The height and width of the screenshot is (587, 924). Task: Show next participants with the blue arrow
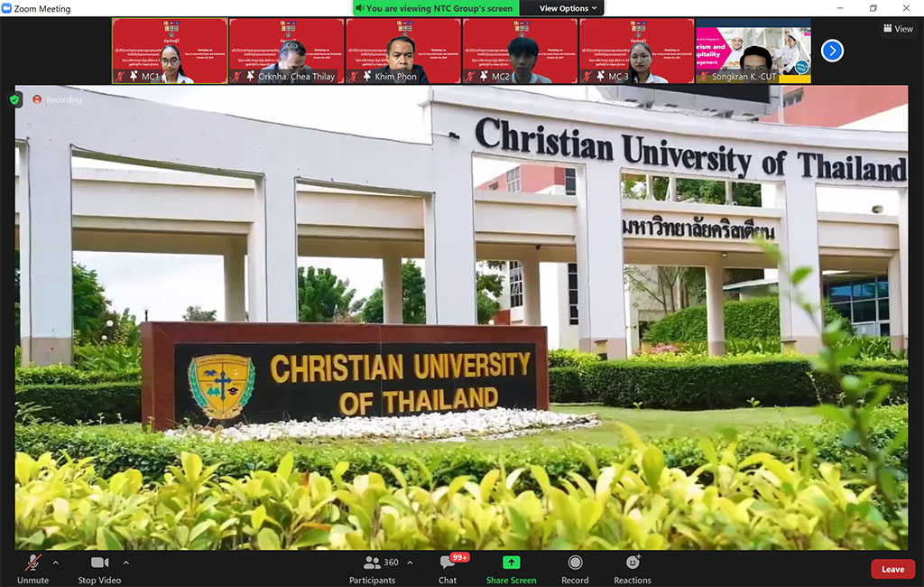[832, 51]
